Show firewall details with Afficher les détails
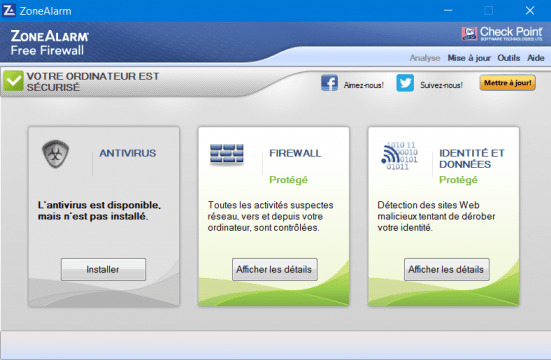551x360 pixels. 274,269
